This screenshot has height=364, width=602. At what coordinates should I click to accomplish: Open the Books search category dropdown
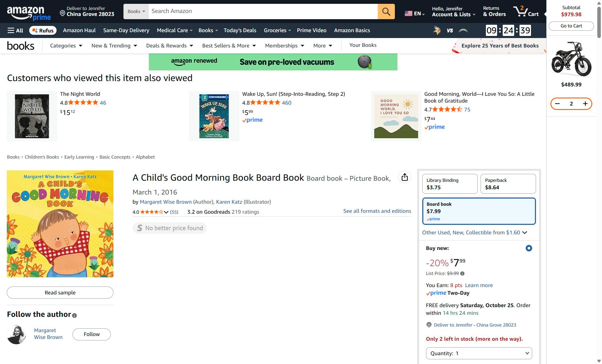pos(136,11)
